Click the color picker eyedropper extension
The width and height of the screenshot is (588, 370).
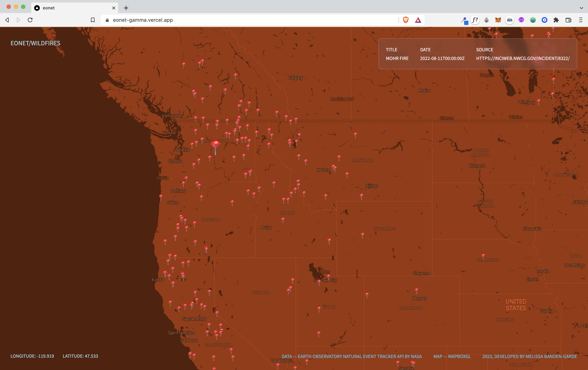464,20
